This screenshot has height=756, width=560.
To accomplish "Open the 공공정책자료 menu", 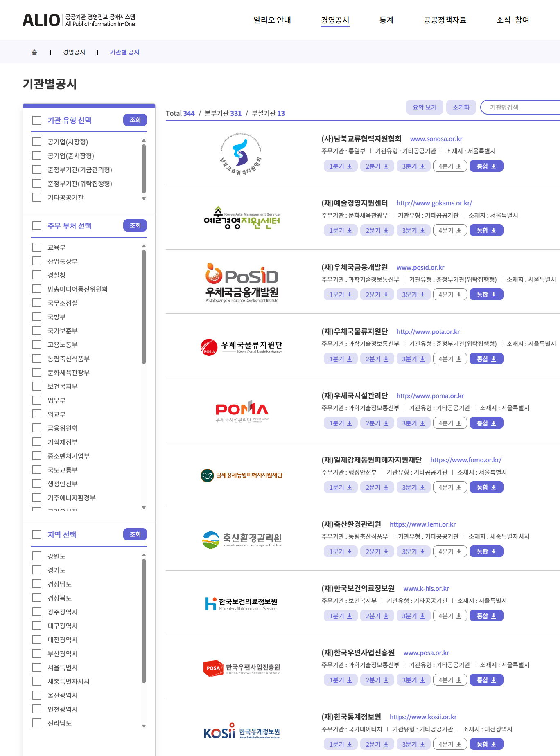I will click(x=445, y=20).
